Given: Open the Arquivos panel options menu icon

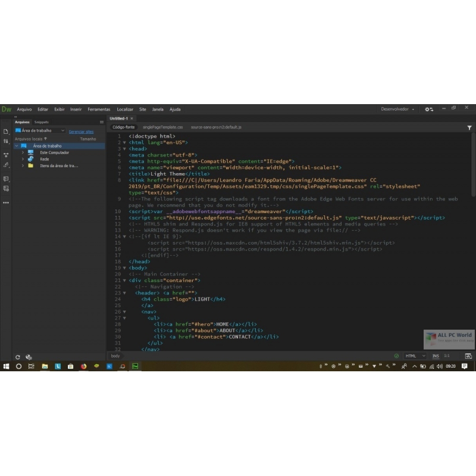Looking at the screenshot, I should 101,122.
